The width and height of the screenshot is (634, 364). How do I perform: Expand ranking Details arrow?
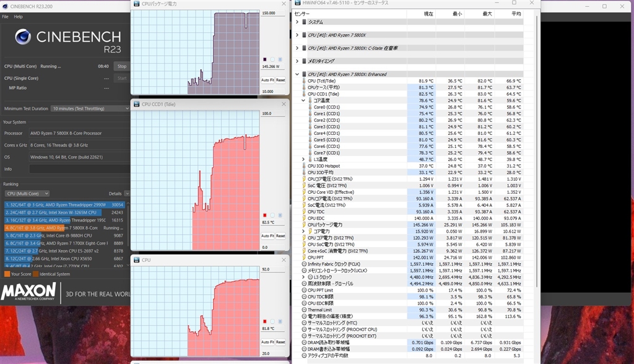[x=127, y=194]
